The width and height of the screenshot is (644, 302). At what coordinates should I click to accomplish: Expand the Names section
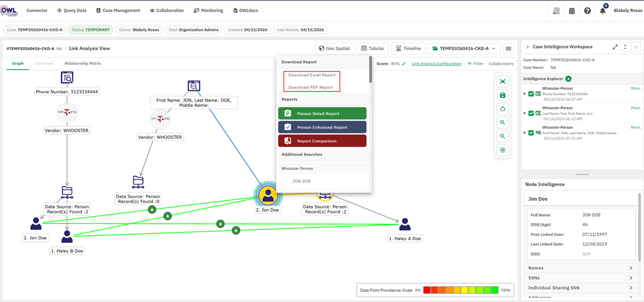[581, 268]
